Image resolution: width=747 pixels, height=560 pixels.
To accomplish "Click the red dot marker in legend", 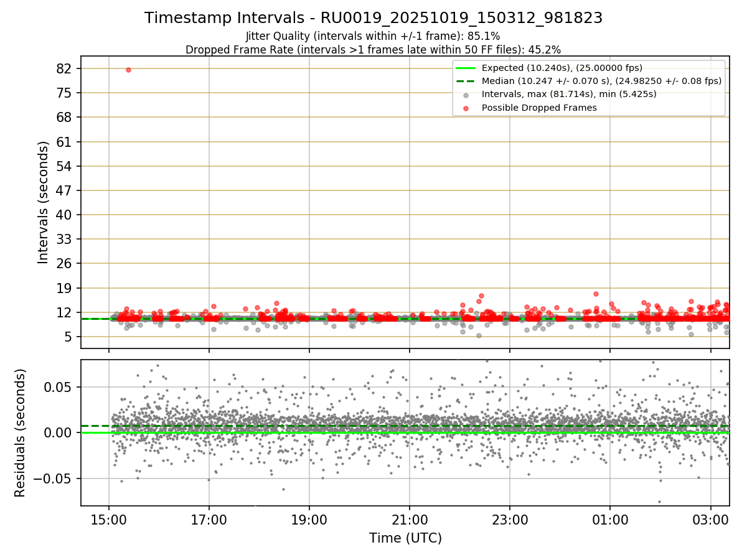I will 466,108.
